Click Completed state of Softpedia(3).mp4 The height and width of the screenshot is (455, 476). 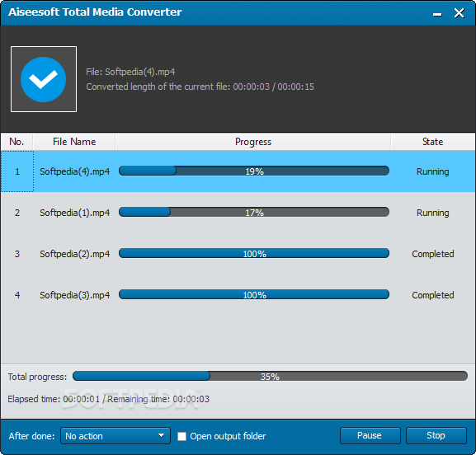point(433,295)
